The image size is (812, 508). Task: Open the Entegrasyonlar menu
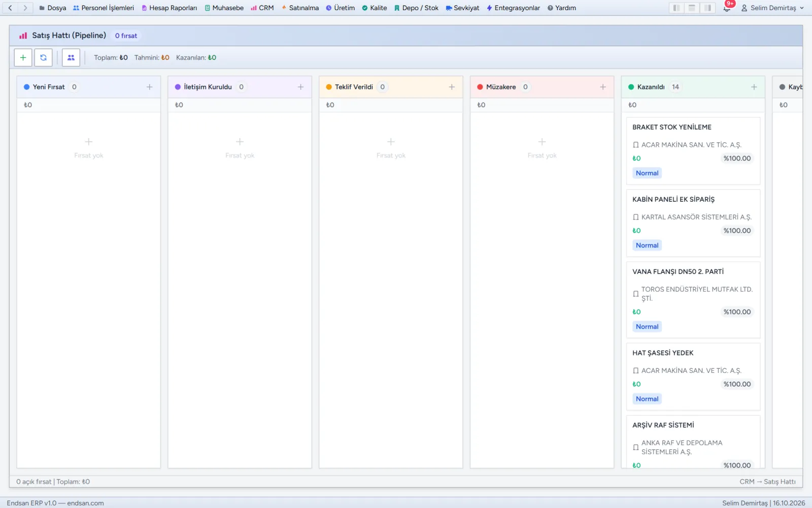(x=514, y=8)
